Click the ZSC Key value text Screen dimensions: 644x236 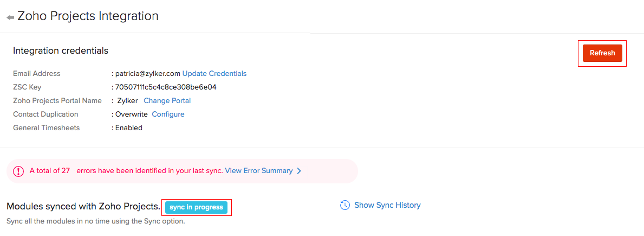[x=166, y=87]
